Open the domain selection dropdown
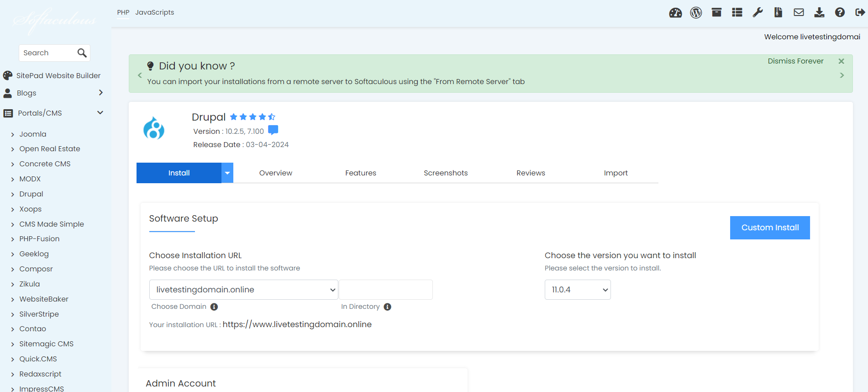This screenshot has height=392, width=868. 243,290
